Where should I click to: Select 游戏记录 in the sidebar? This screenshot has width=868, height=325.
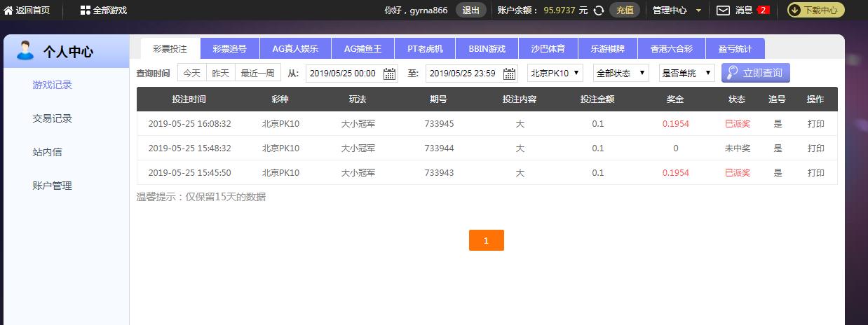53,85
